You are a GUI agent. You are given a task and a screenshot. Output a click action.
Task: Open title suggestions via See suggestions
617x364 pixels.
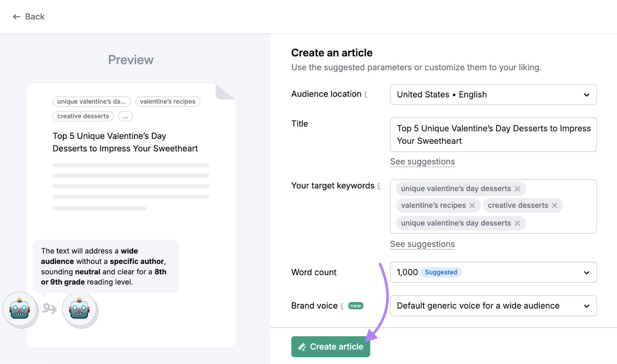pos(422,161)
